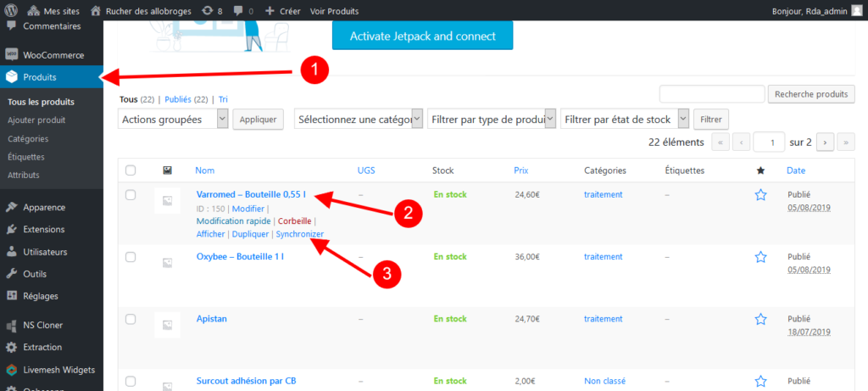Screen dimensions: 868x391
Task: Open Étiquettes submenu under Produits
Action: (26, 157)
